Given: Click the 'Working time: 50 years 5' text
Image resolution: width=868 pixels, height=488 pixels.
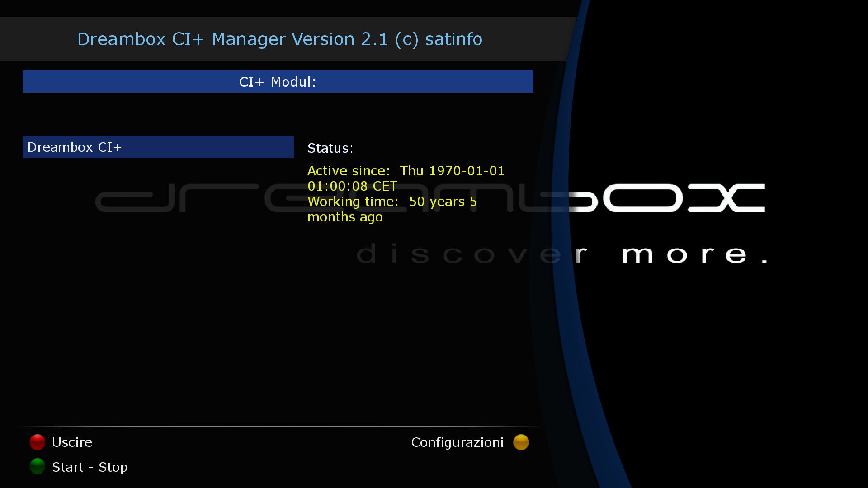Looking at the screenshot, I should click(392, 201).
